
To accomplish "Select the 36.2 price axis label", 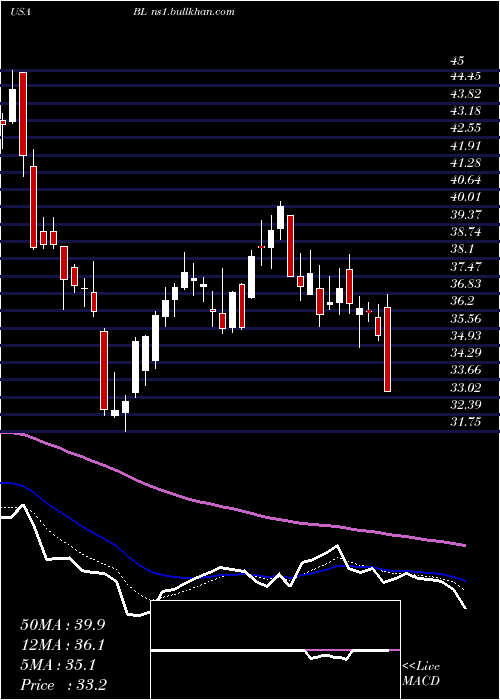I will pos(462,301).
